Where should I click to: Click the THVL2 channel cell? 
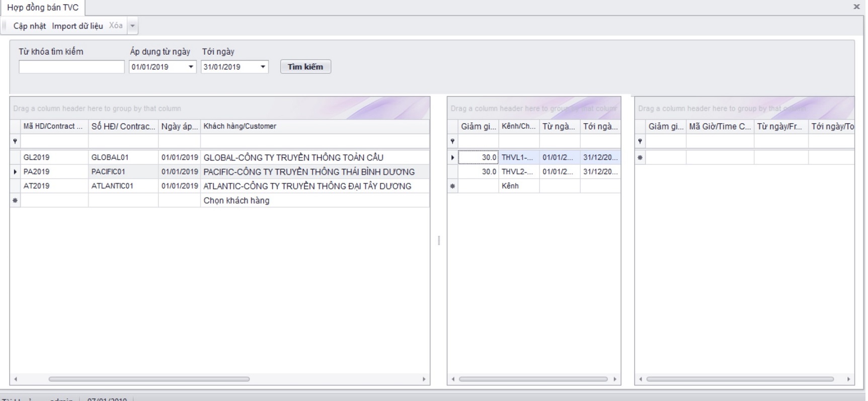(519, 172)
